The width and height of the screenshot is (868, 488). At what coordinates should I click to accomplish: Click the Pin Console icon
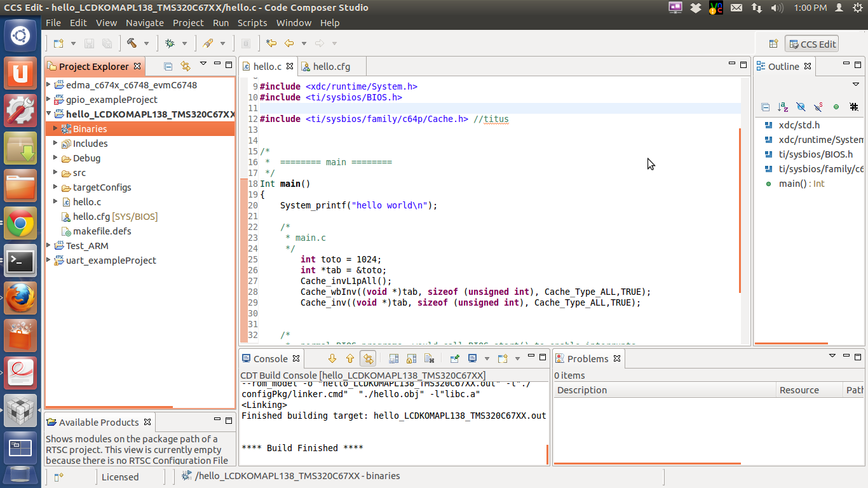pyautogui.click(x=455, y=358)
